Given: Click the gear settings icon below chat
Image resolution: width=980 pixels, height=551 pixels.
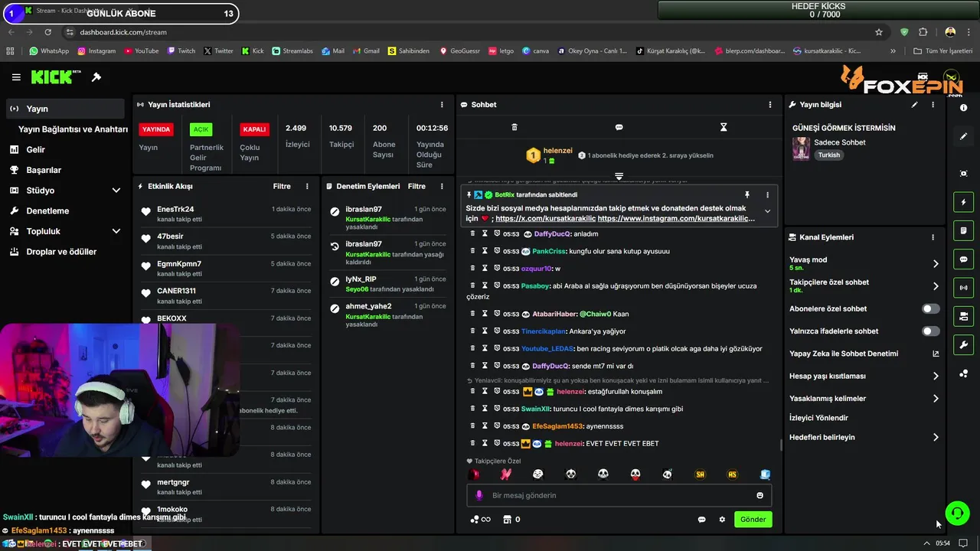Looking at the screenshot, I should [x=721, y=520].
